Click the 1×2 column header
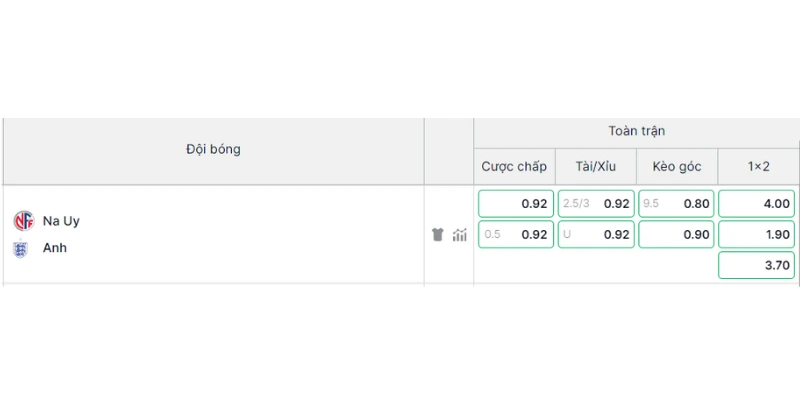The image size is (800, 400). click(759, 166)
